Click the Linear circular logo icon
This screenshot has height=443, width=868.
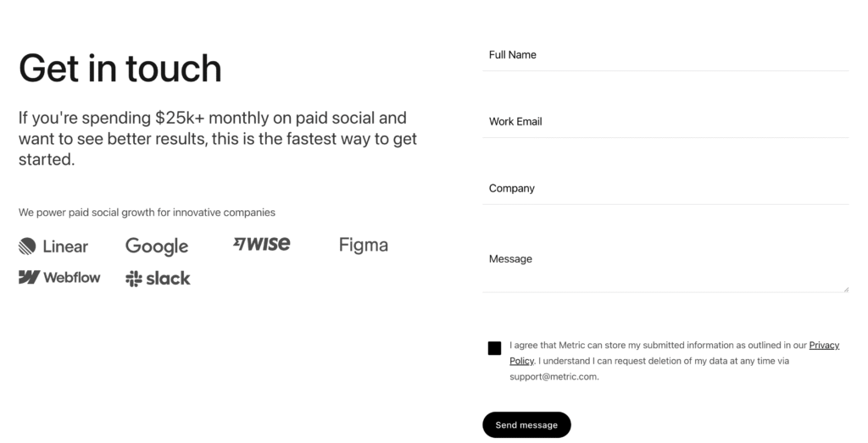click(x=27, y=246)
